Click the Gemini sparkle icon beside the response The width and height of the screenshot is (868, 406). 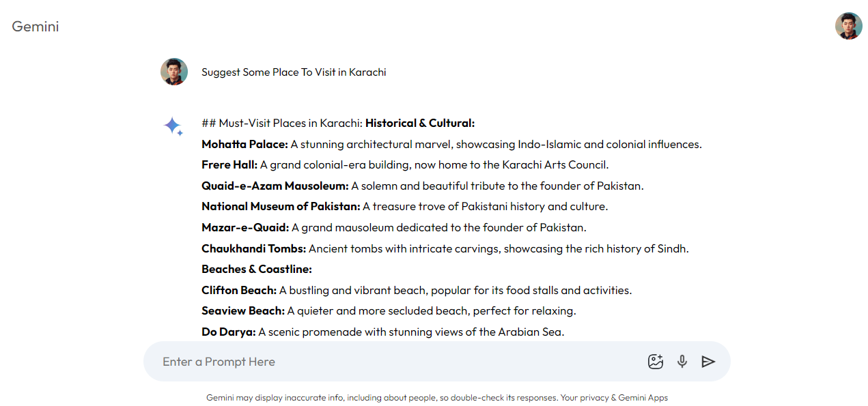173,126
